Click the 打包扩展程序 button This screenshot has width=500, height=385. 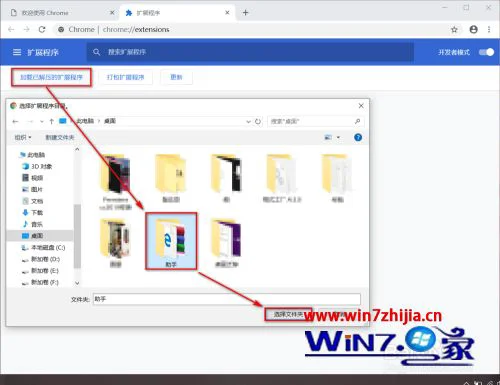point(125,77)
